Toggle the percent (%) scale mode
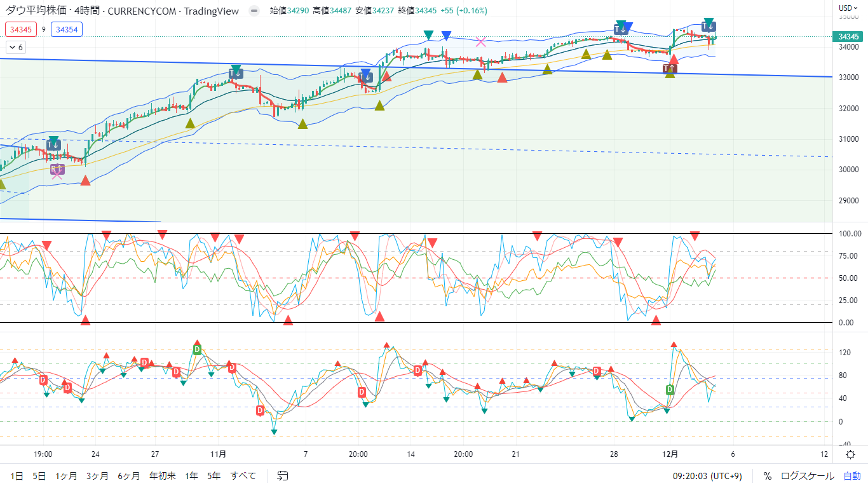868x488 pixels. [x=767, y=475]
